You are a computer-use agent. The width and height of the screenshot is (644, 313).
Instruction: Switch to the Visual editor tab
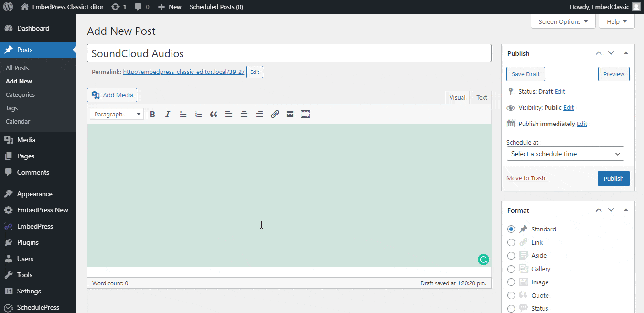[x=457, y=97]
